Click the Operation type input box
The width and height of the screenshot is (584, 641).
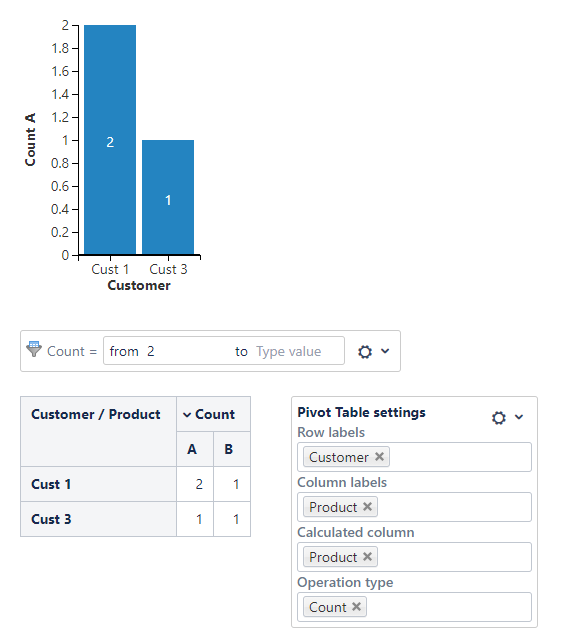point(414,607)
